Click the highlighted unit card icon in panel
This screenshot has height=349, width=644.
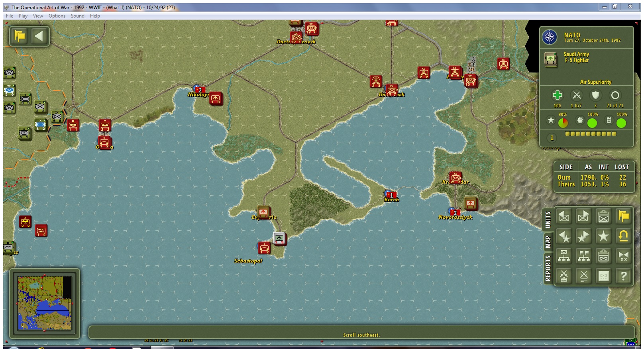[x=603, y=276]
